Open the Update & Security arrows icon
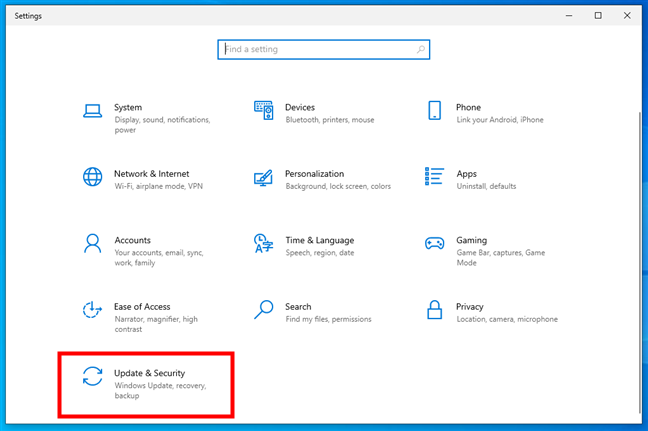The height and width of the screenshot is (431, 648). [x=93, y=376]
